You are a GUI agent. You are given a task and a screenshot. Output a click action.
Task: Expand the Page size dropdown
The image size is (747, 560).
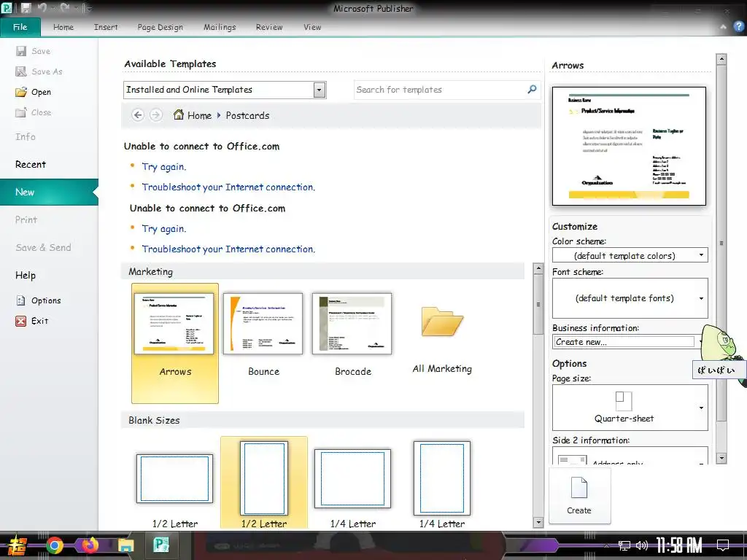click(x=701, y=408)
